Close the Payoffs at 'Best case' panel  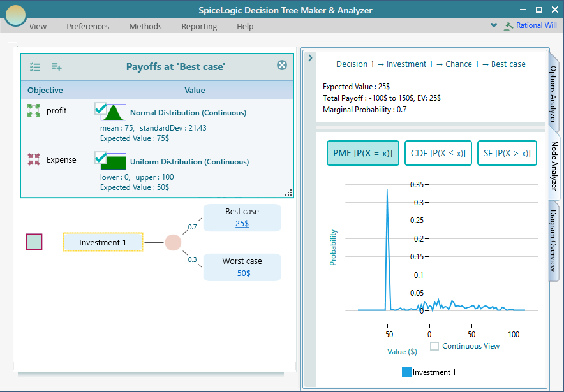pos(281,65)
